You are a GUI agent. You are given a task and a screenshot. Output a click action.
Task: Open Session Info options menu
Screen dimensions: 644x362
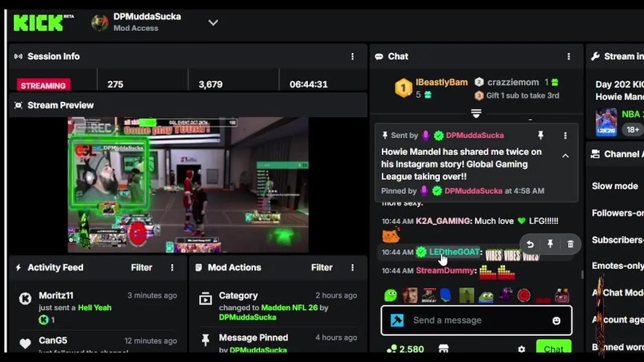[x=352, y=56]
